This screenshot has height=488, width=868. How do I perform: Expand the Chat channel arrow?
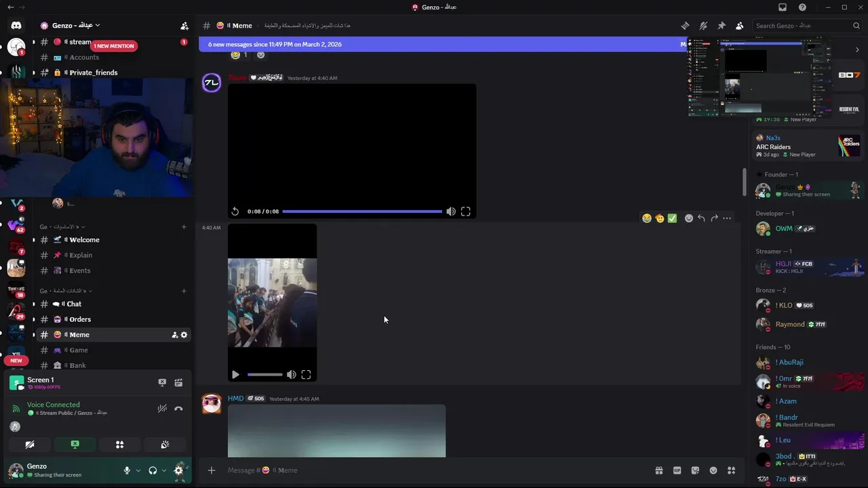point(34,304)
